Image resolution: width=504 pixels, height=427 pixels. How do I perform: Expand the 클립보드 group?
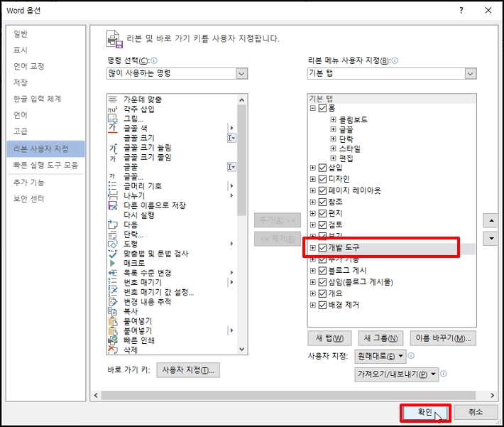pyautogui.click(x=334, y=119)
